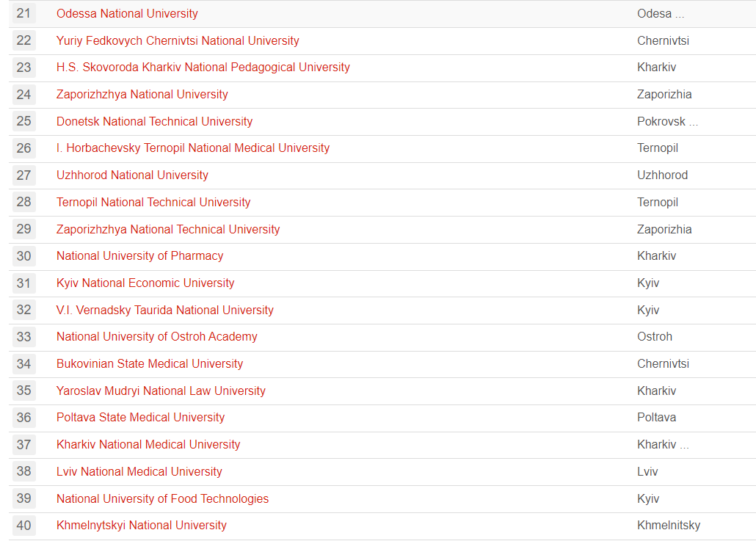Select Zaporizhzhya National University link

[142, 95]
